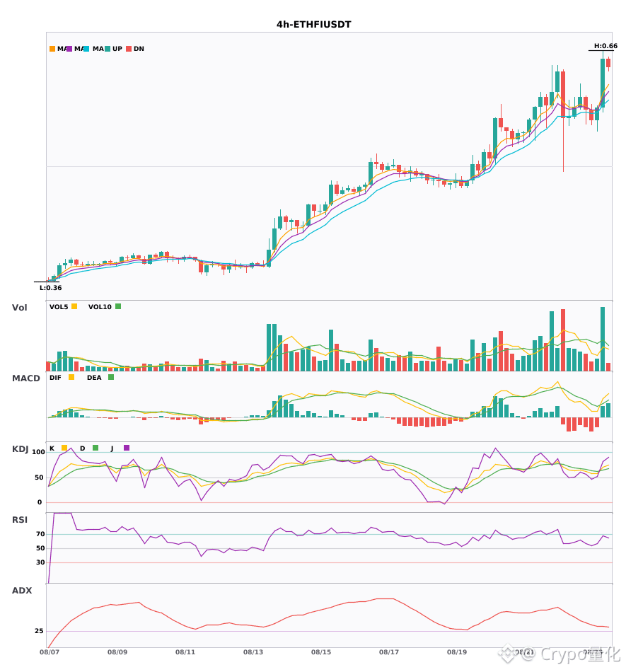The width and height of the screenshot is (626, 672).
Task: Click the 08/13 date label
Action: tap(253, 652)
